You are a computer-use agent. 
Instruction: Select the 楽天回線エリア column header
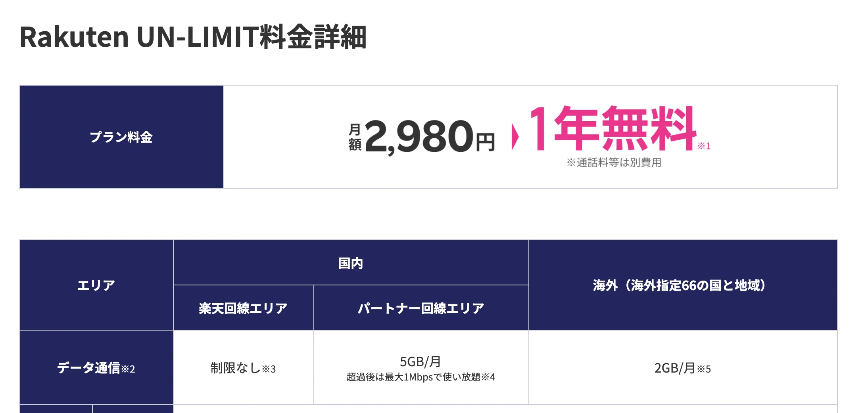[243, 308]
